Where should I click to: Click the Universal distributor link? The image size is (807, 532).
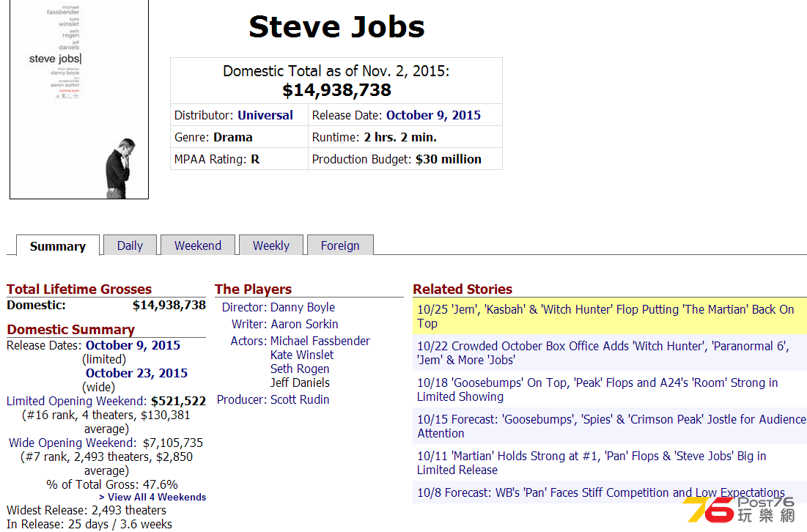coord(265,115)
